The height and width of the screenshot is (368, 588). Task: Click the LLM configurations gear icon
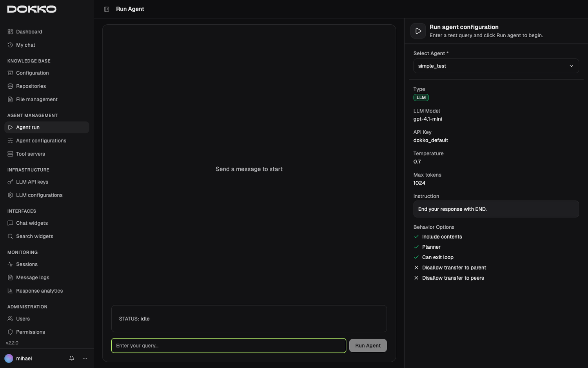point(10,195)
